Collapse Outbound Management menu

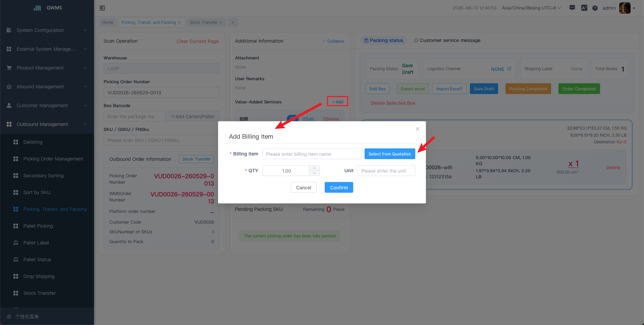click(47, 124)
